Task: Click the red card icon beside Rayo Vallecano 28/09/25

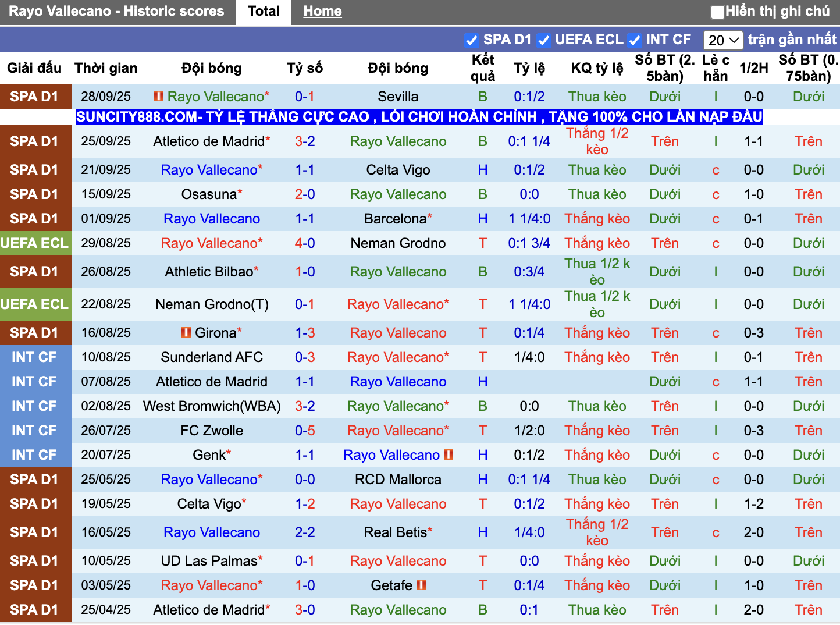Action: tap(158, 96)
